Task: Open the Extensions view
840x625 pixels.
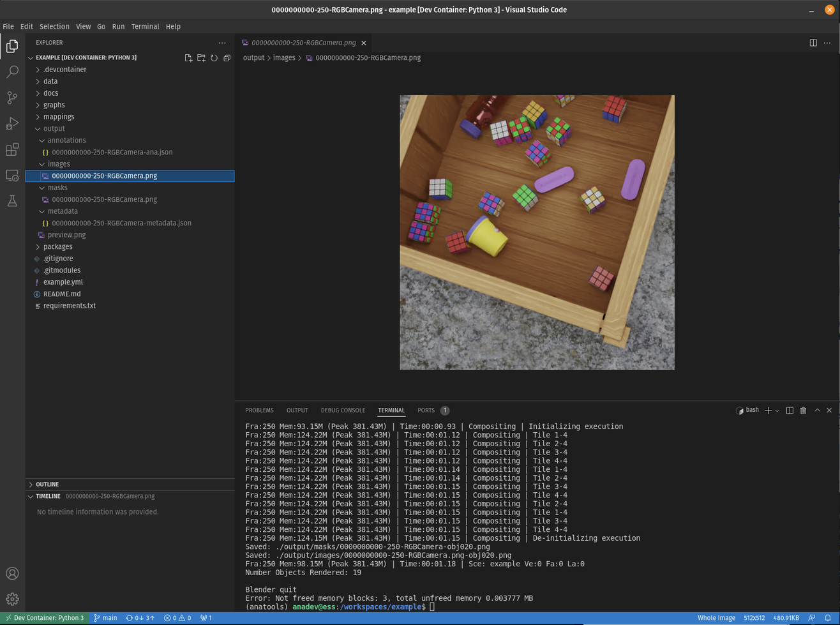Action: coord(12,149)
